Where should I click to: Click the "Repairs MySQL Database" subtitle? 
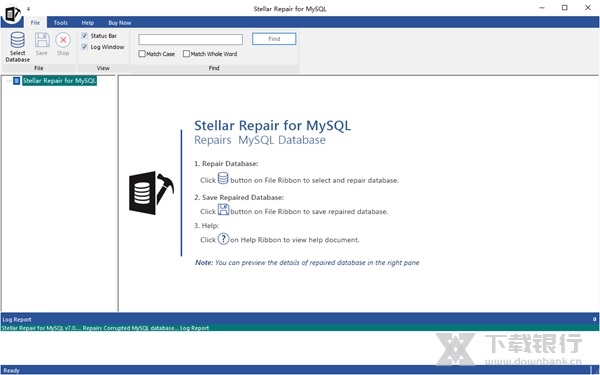click(260, 140)
